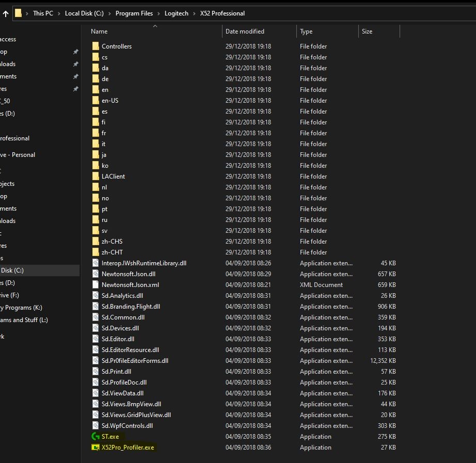Screen dimensions: 476x463
Task: Go to Local Disk (C:) breadcrumb
Action: [x=84, y=13]
